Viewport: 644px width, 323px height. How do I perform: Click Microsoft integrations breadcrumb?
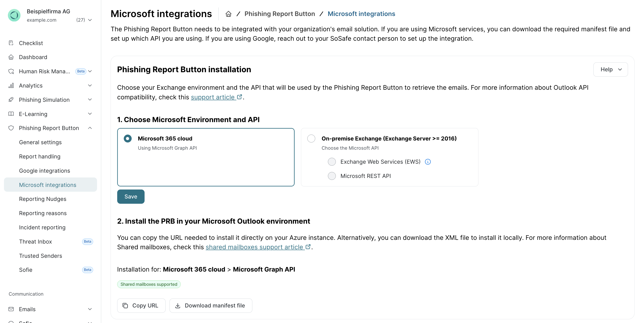[361, 14]
